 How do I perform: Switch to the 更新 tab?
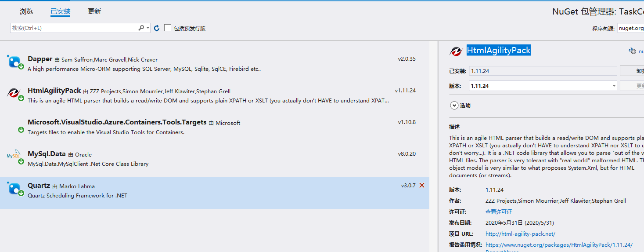pyautogui.click(x=94, y=11)
